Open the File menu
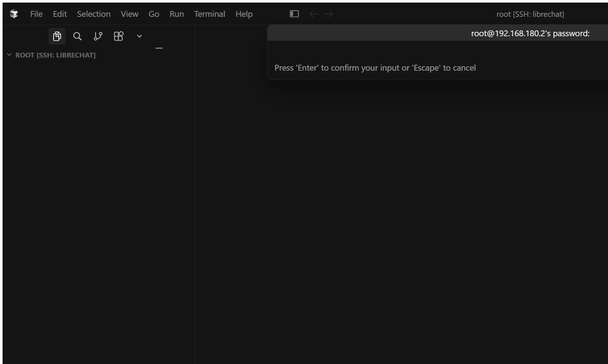608x364 pixels. click(x=36, y=14)
